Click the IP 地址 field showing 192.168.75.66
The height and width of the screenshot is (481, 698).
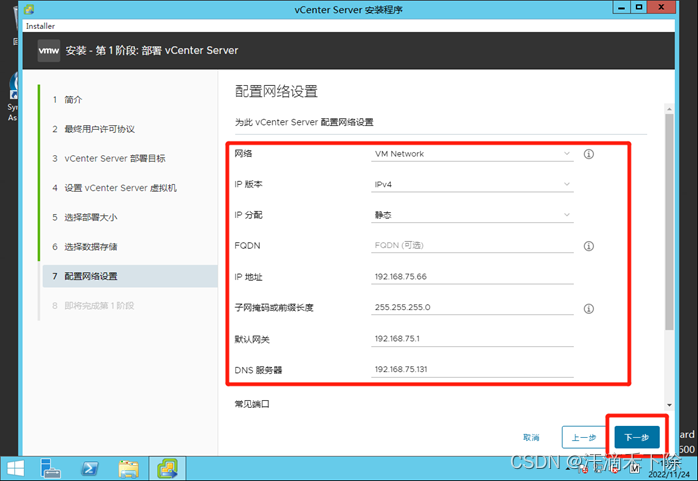472,276
